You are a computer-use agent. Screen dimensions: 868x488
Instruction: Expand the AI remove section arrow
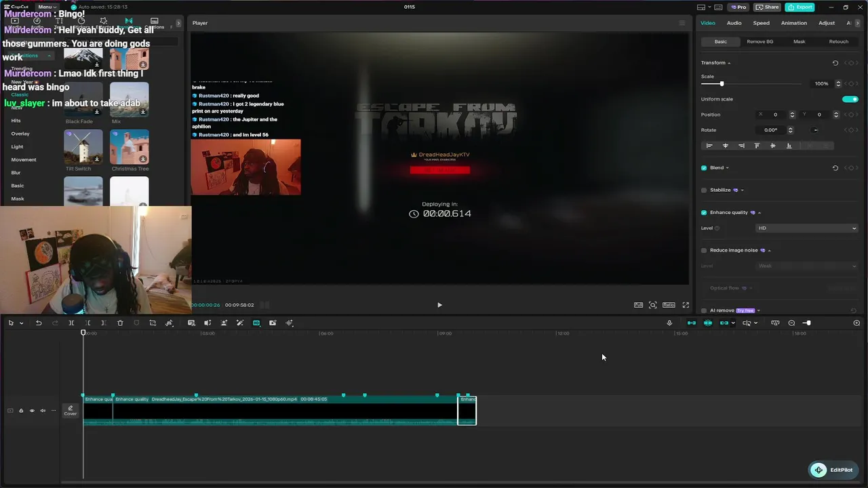[759, 310]
